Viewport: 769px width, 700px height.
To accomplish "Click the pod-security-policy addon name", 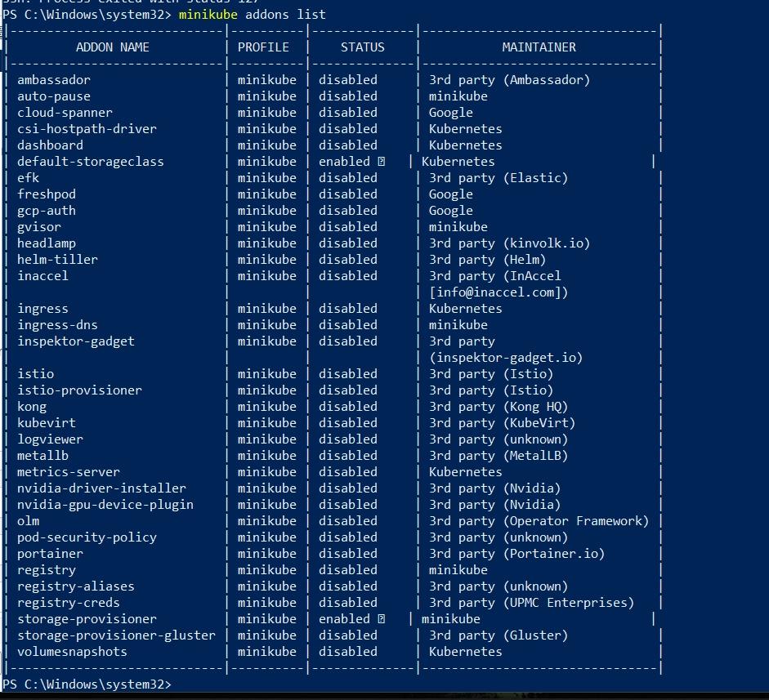I will pyautogui.click(x=87, y=537).
